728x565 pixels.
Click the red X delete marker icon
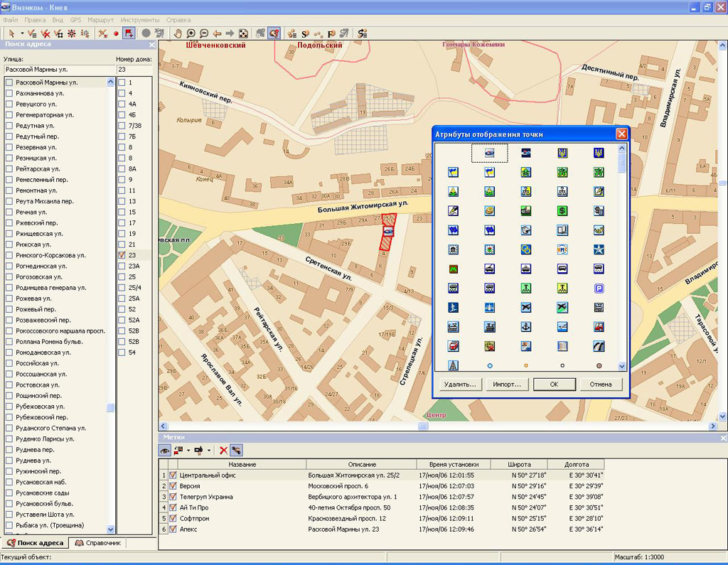coord(223,450)
